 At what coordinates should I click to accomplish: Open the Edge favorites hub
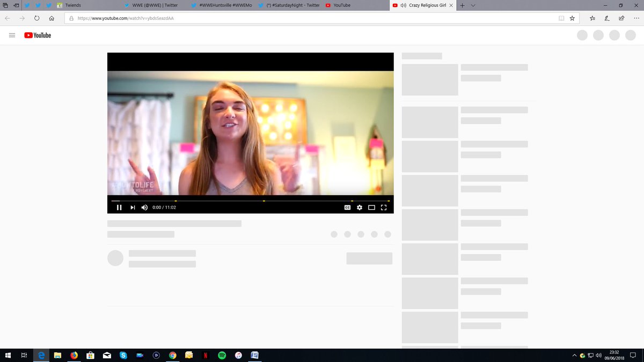[x=592, y=18]
